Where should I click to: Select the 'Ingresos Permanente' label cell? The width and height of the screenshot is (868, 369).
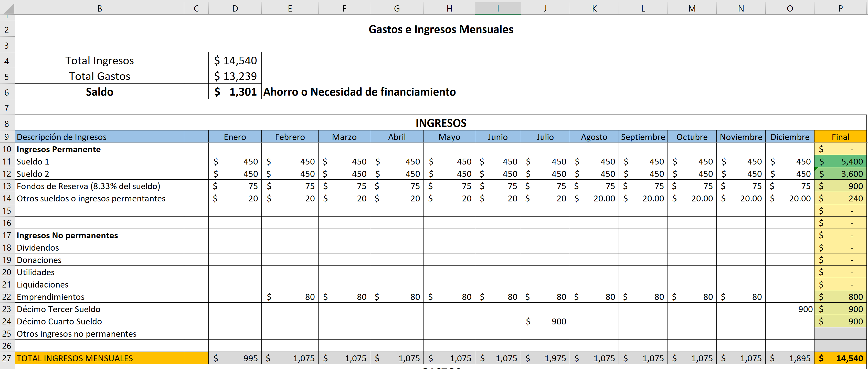[x=99, y=149]
